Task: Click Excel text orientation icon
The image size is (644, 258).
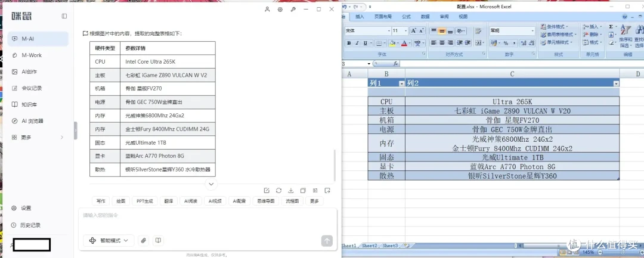Action: point(460,31)
